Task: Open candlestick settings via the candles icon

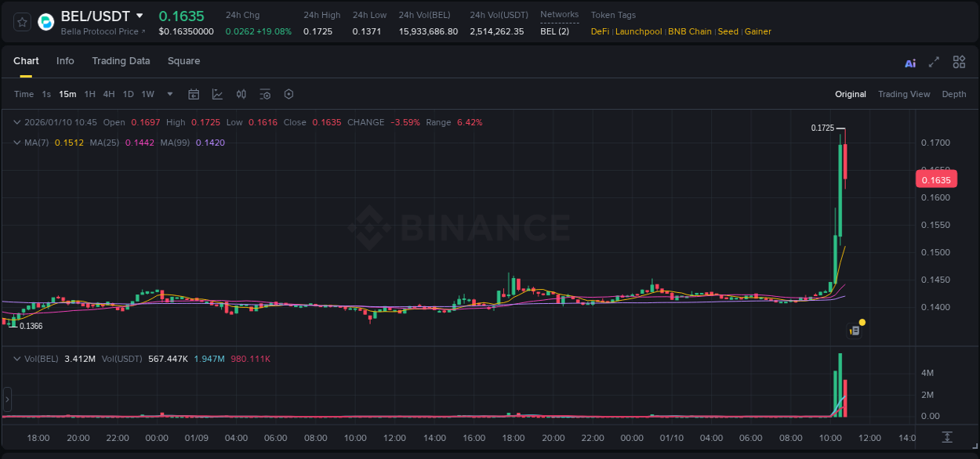Action: pyautogui.click(x=241, y=94)
